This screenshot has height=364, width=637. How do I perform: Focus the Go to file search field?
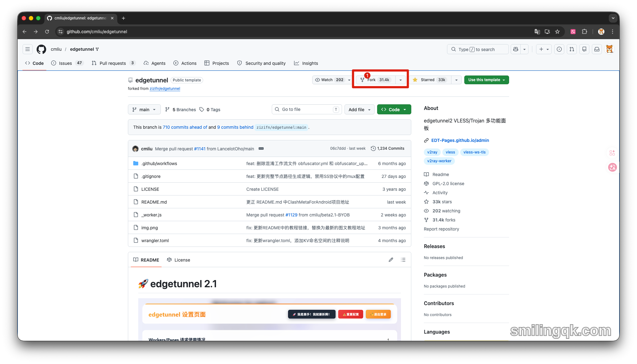tap(307, 109)
